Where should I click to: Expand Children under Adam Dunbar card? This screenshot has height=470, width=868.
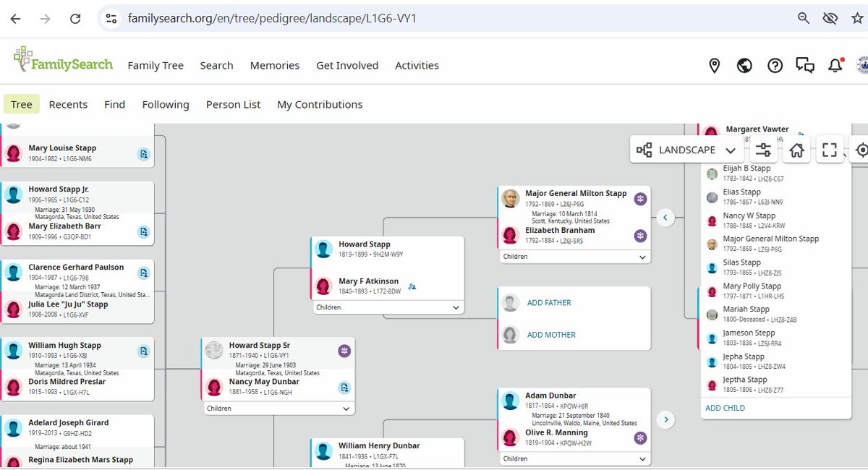(574, 458)
